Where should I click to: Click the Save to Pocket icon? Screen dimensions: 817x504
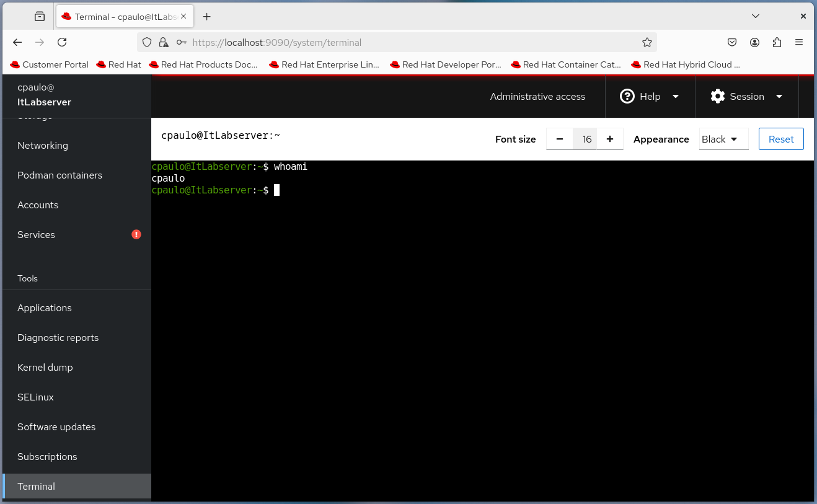732,42
